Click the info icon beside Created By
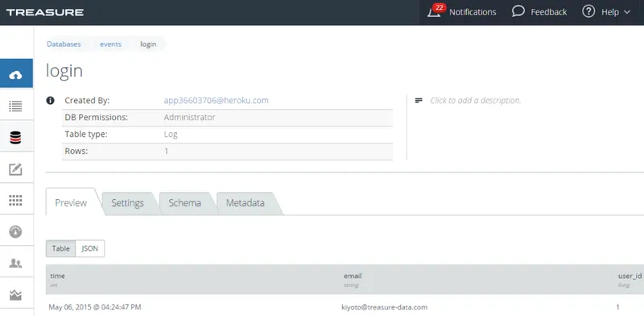Viewport: 644px width, 316px height. click(x=50, y=101)
